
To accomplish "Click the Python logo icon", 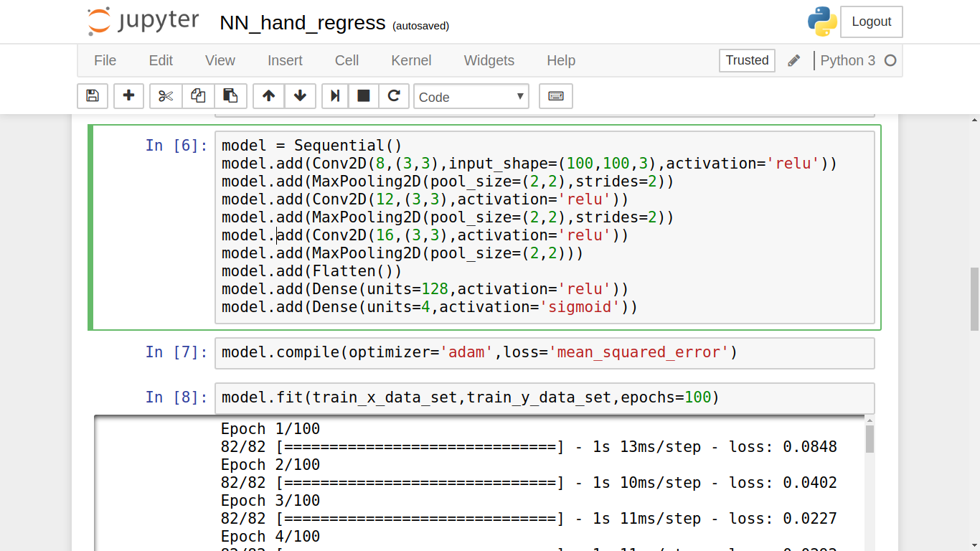I will pos(822,22).
